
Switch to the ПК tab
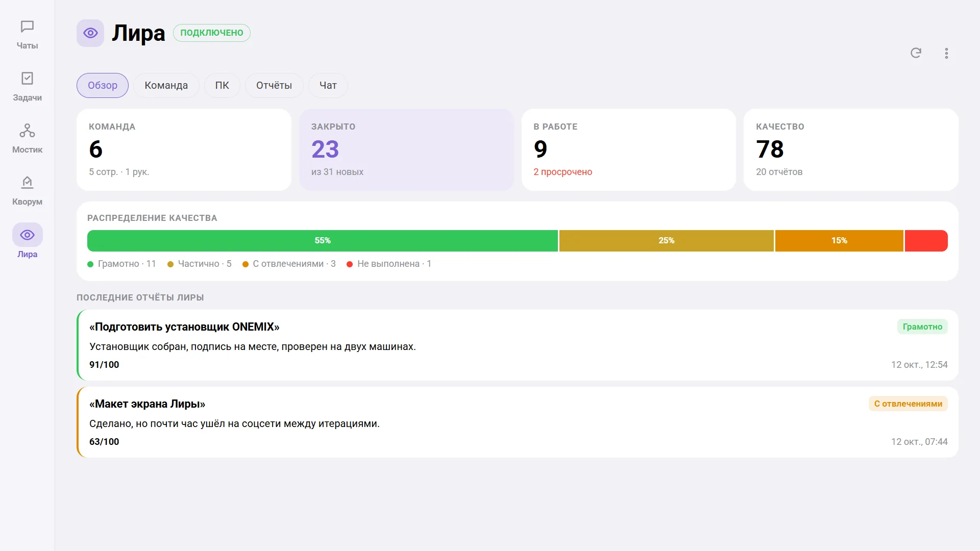(222, 85)
